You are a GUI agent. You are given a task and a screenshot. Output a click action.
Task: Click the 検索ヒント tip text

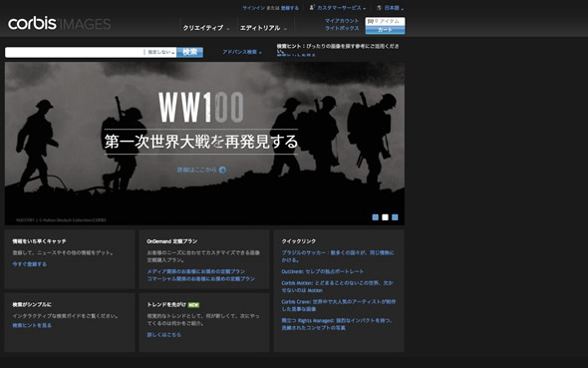coord(338,49)
